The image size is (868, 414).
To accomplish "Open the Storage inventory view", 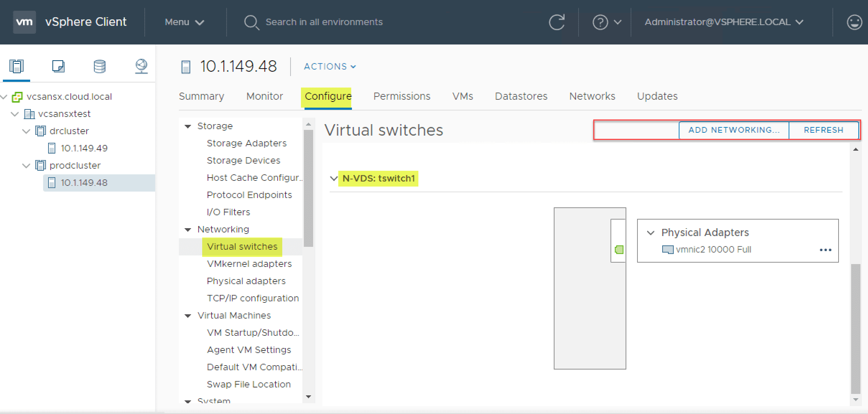I will [99, 66].
